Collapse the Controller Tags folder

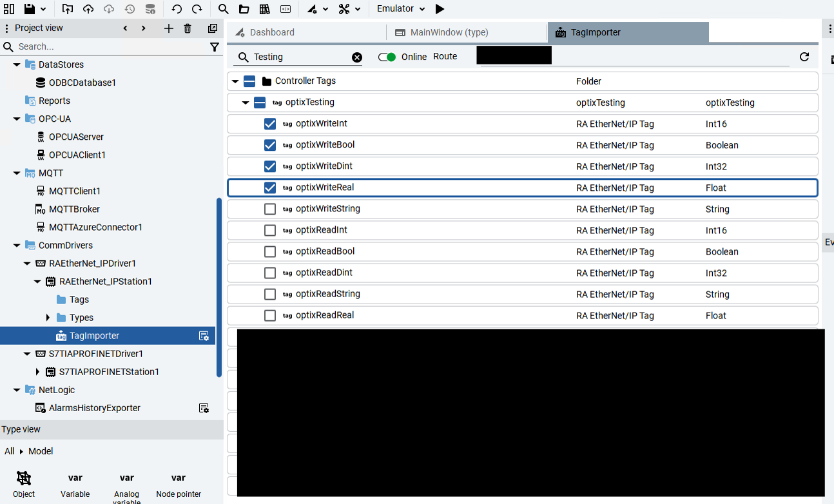point(235,81)
